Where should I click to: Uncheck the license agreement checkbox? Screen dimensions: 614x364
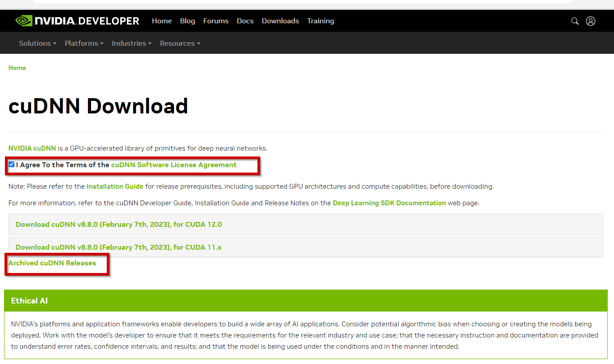12,165
